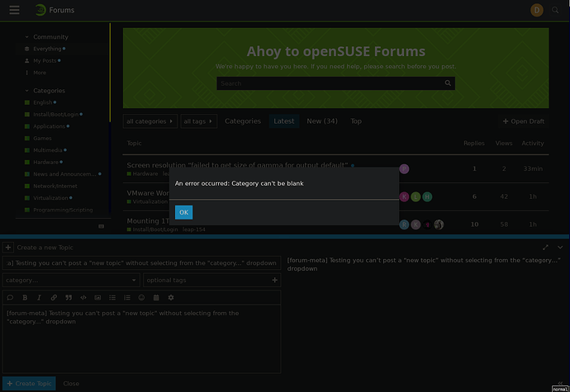This screenshot has width=570, height=392.
Task: Hide preview with double chevron icon
Action: click(560, 383)
